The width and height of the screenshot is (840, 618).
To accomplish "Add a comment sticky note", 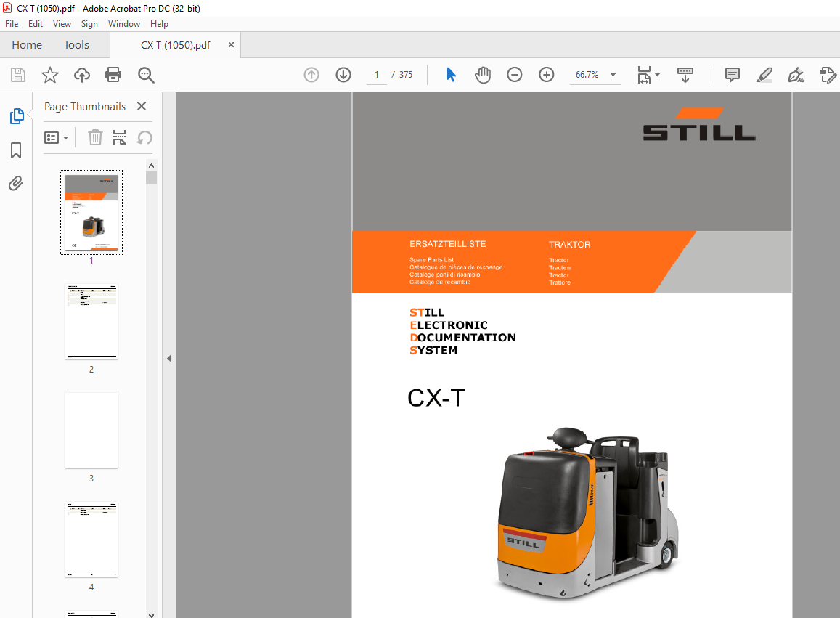I will click(733, 75).
